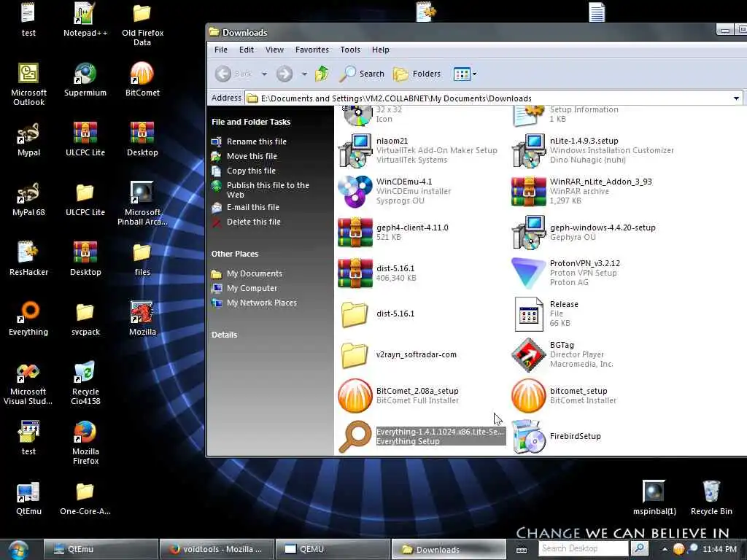This screenshot has width=747, height=560.
Task: Open the Notepad++ desktop shortcut
Action: 85,20
